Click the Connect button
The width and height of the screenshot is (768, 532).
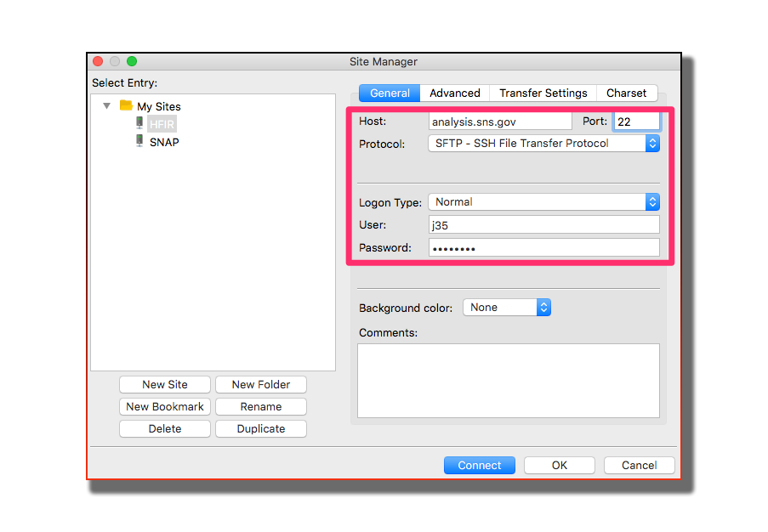click(479, 465)
